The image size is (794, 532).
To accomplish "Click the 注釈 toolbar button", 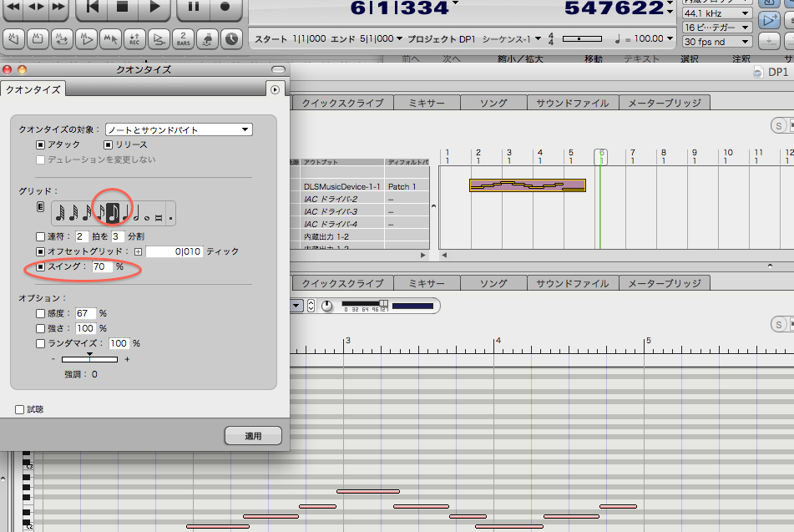I will point(741,58).
